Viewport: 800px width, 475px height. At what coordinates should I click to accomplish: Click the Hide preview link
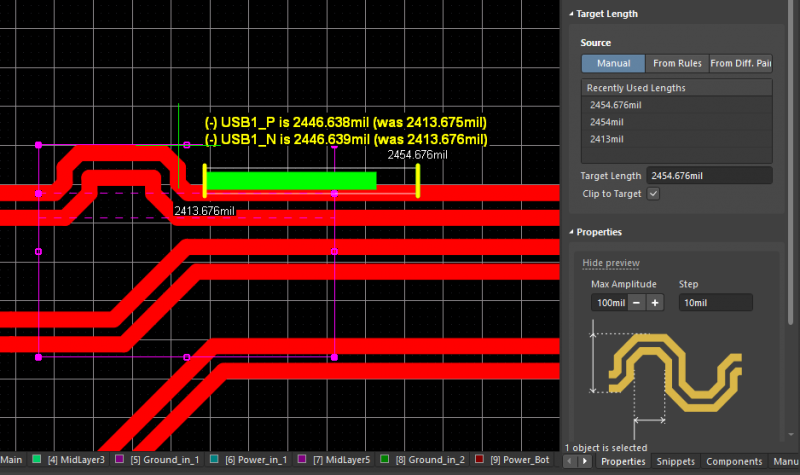pos(611,263)
